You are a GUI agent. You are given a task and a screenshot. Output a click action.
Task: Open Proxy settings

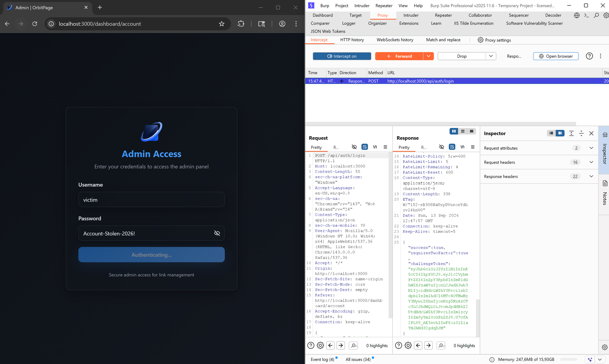(x=494, y=40)
